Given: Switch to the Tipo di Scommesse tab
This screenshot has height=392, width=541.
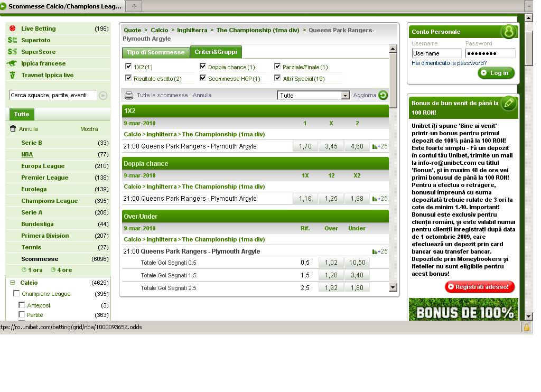Looking at the screenshot, I should 156,52.
